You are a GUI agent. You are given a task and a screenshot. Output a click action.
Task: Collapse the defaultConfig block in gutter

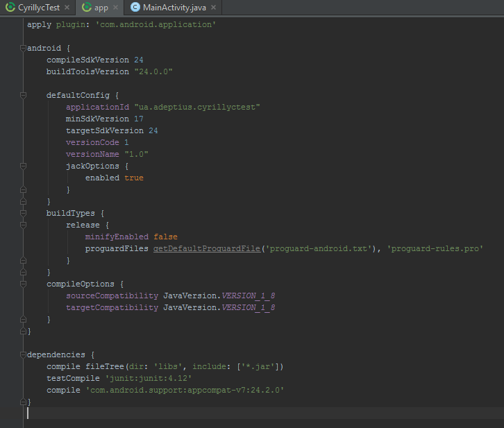pyautogui.click(x=23, y=95)
